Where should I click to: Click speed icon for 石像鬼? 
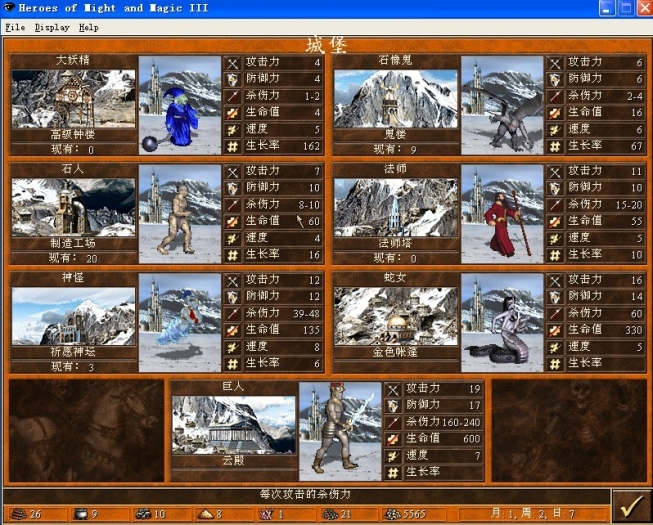(x=555, y=130)
